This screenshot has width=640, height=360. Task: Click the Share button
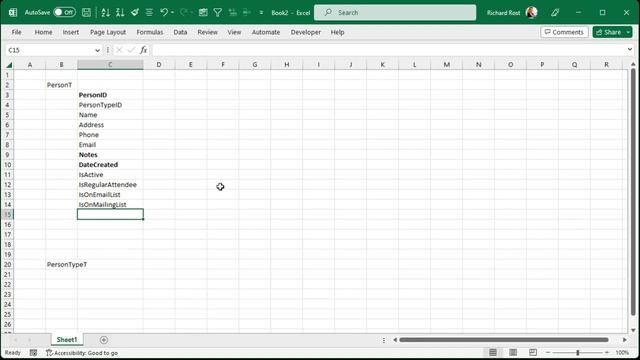[608, 32]
